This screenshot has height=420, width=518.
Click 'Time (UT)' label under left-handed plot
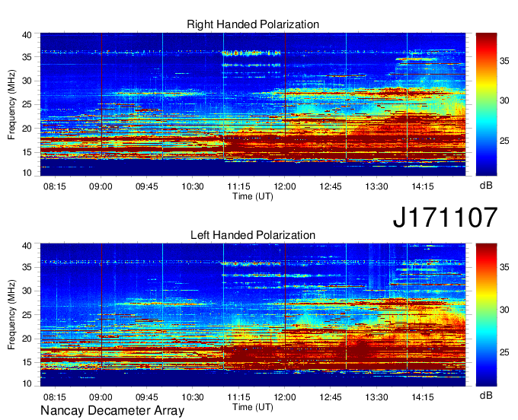coord(253,407)
